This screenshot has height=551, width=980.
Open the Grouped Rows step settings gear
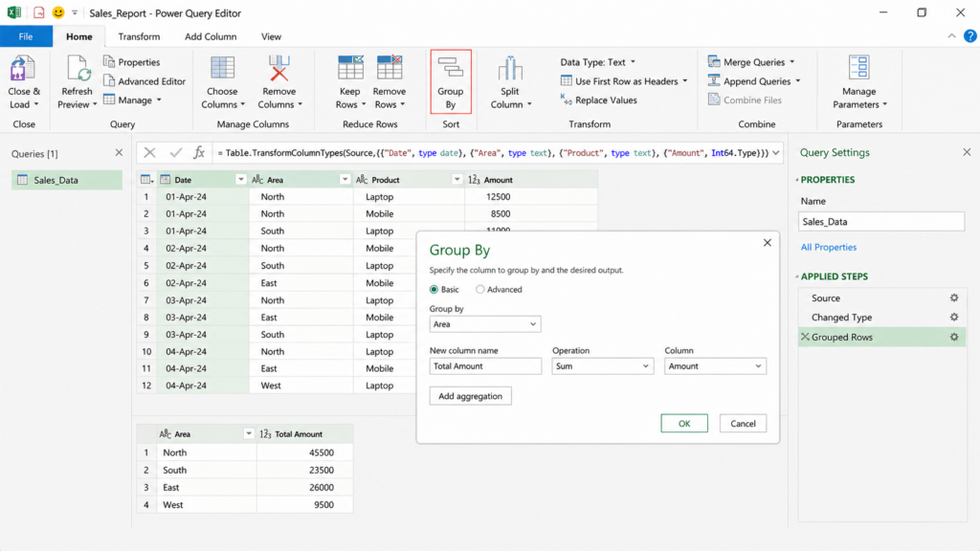[x=954, y=337]
